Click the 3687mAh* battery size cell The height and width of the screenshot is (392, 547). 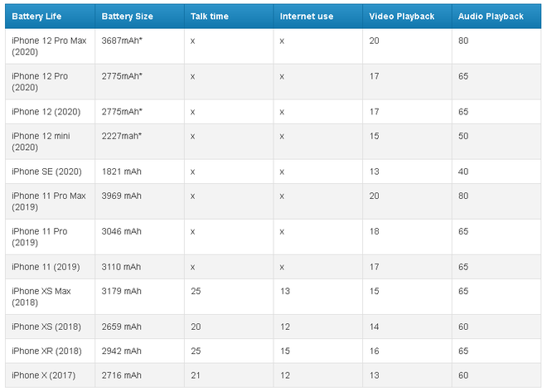click(x=123, y=40)
